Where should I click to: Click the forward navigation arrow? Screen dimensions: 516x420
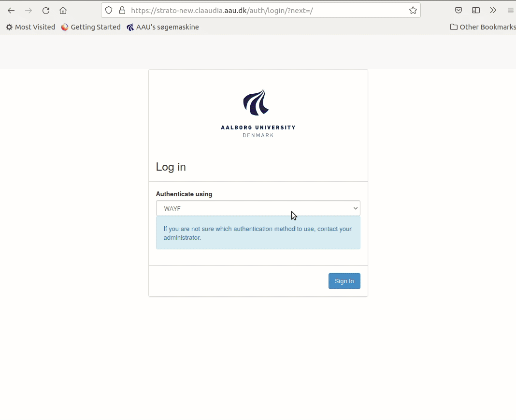[x=28, y=10]
